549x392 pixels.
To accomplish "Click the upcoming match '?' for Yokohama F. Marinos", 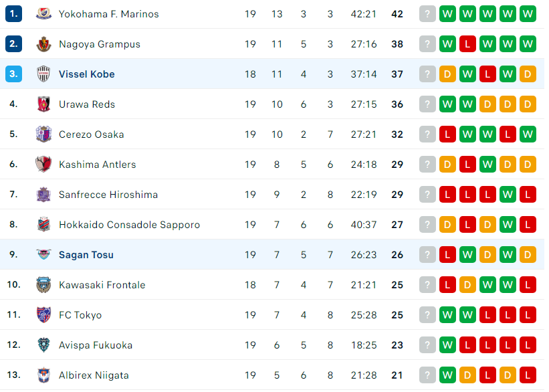I will [x=427, y=14].
